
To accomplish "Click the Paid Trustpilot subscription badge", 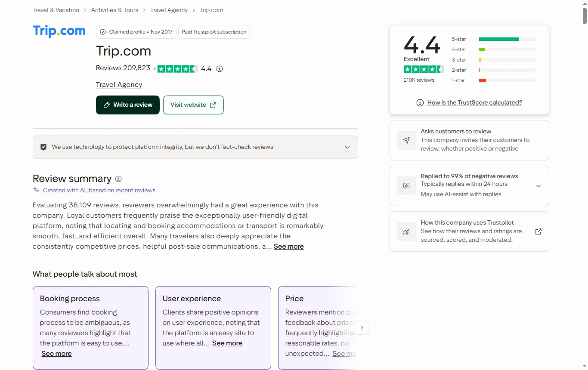I will click(x=214, y=32).
